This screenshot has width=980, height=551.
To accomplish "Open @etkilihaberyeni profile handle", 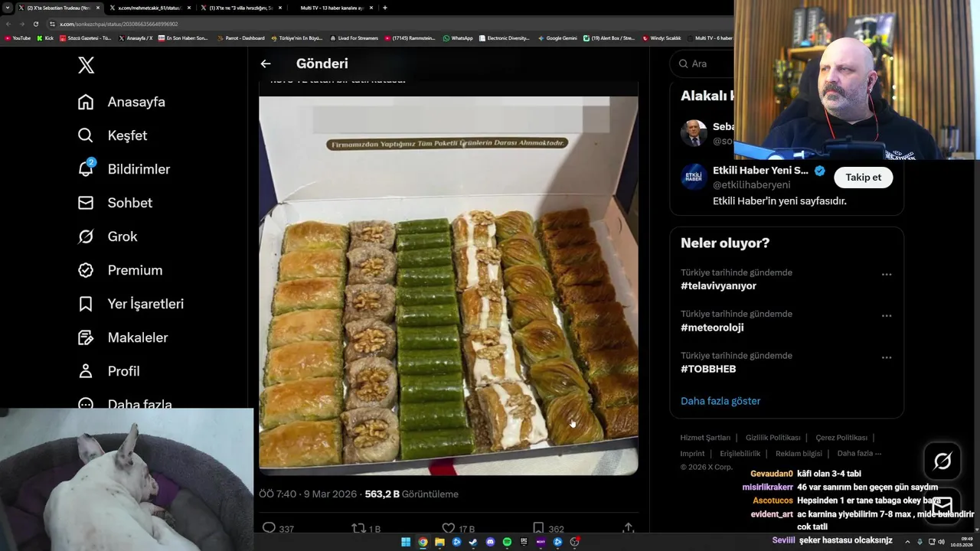I will pos(751,185).
